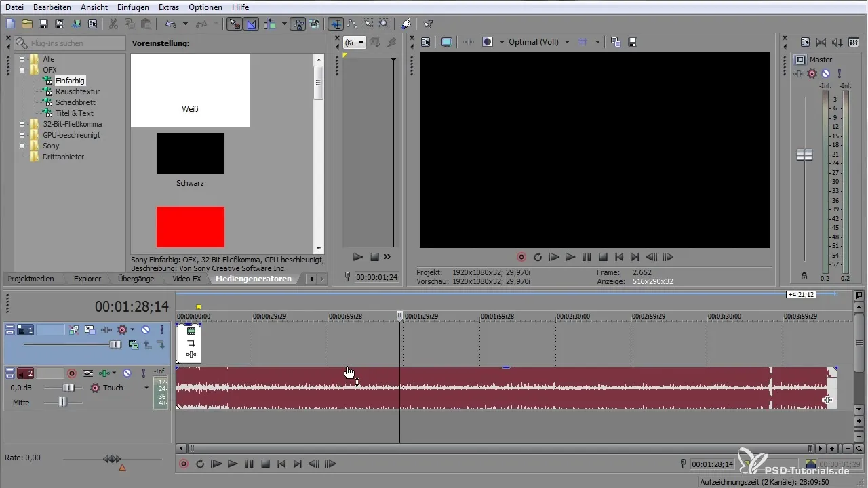Viewport: 868px width, 488px height.
Task: Copy preview snapshot to clipboard icon
Action: coord(616,42)
